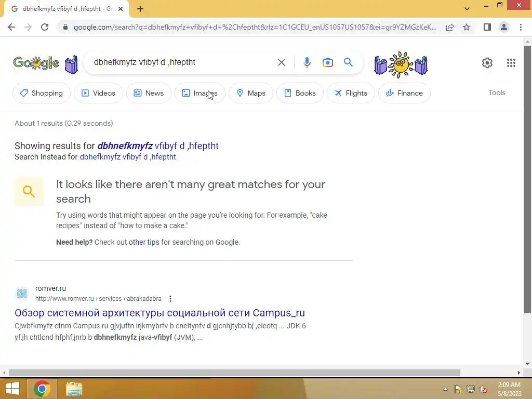The height and width of the screenshot is (399, 532).
Task: Open the Chrome profile avatar
Action: tap(504, 27)
